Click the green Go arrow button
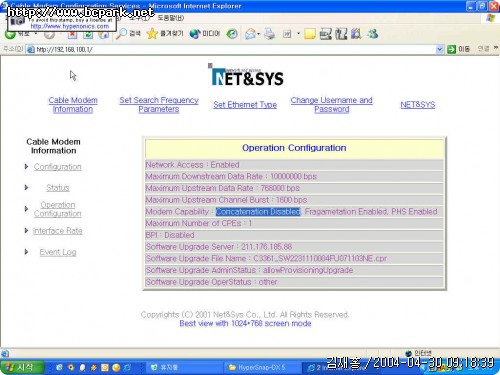This screenshot has width=500, height=375. pyautogui.click(x=451, y=49)
